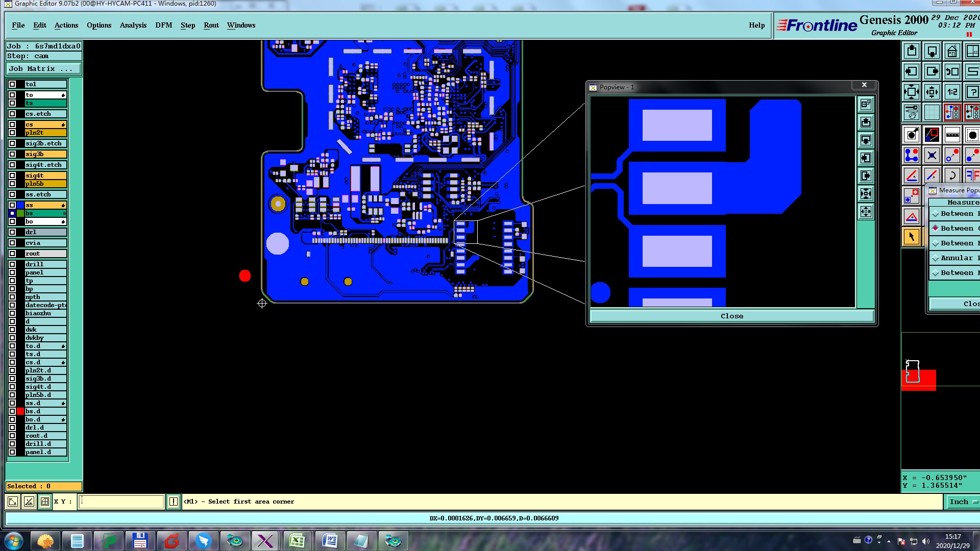Click the blue color swatch of ss layer
Screen dimensions: 980x551
click(20, 205)
